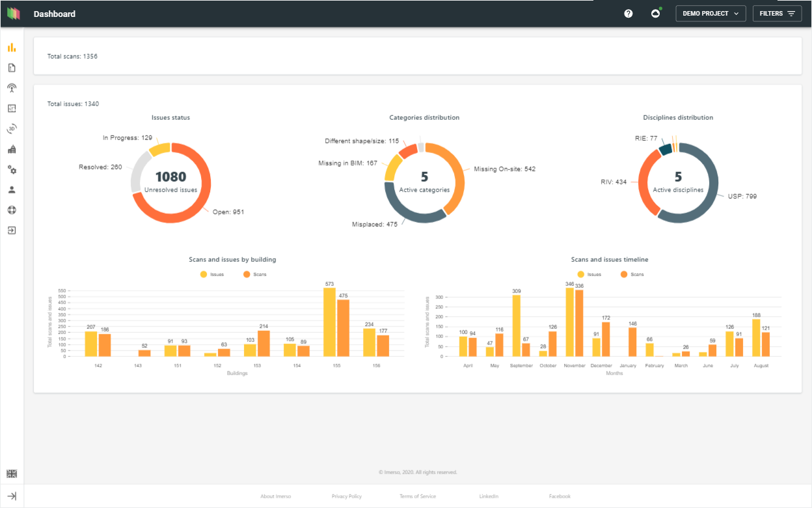Open help via the question mark icon
This screenshot has width=812, height=508.
pyautogui.click(x=628, y=13)
